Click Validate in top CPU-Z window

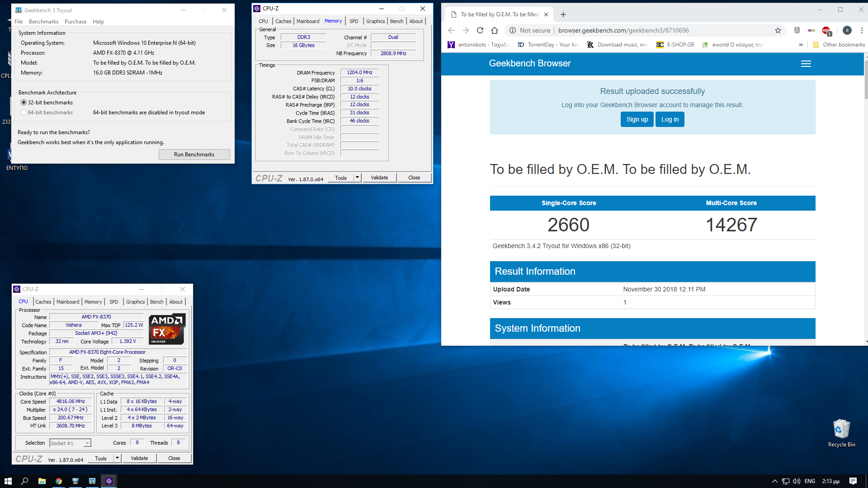point(379,178)
